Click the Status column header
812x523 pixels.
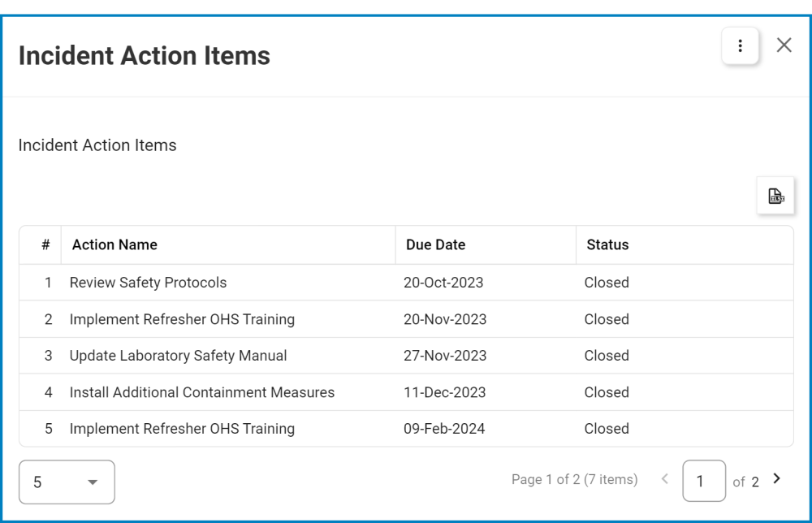point(607,244)
